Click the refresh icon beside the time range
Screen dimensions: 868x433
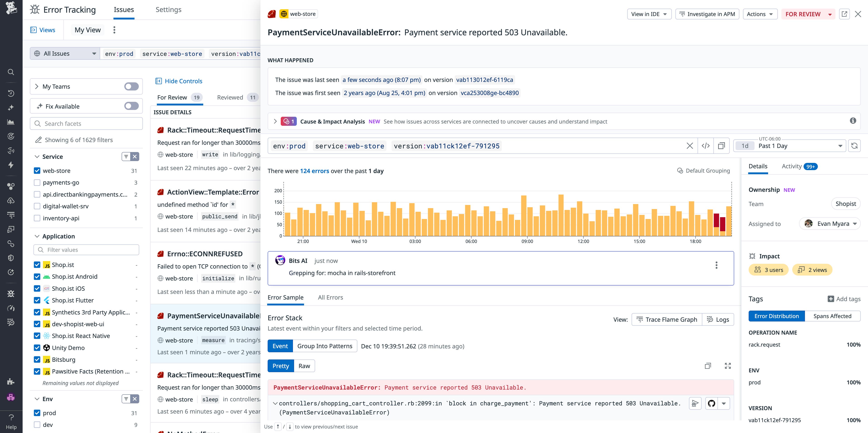(855, 146)
